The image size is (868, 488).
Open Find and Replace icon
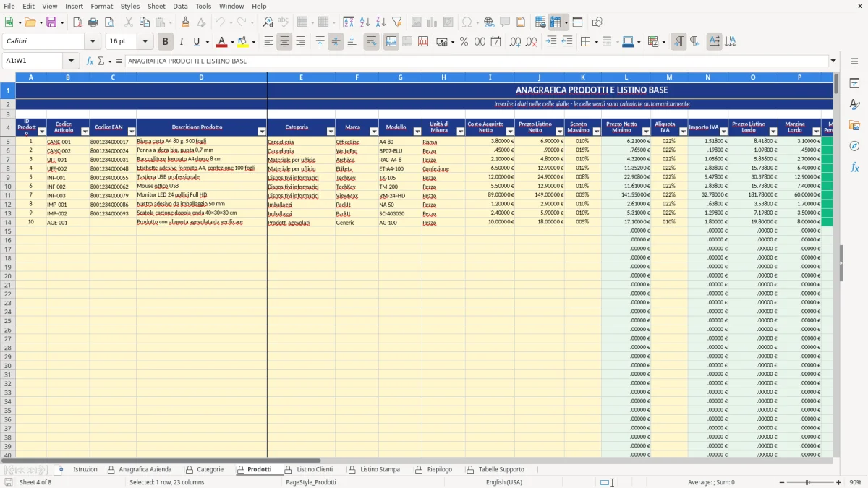point(268,22)
